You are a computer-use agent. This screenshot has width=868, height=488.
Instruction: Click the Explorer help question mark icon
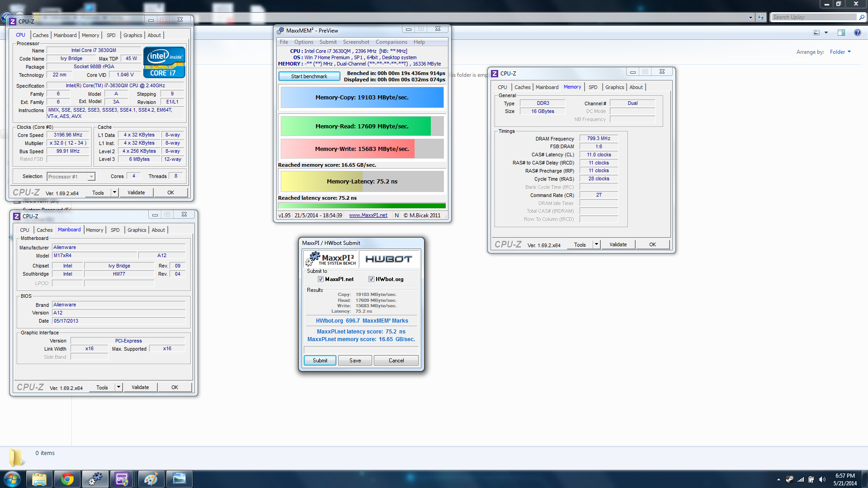point(857,33)
